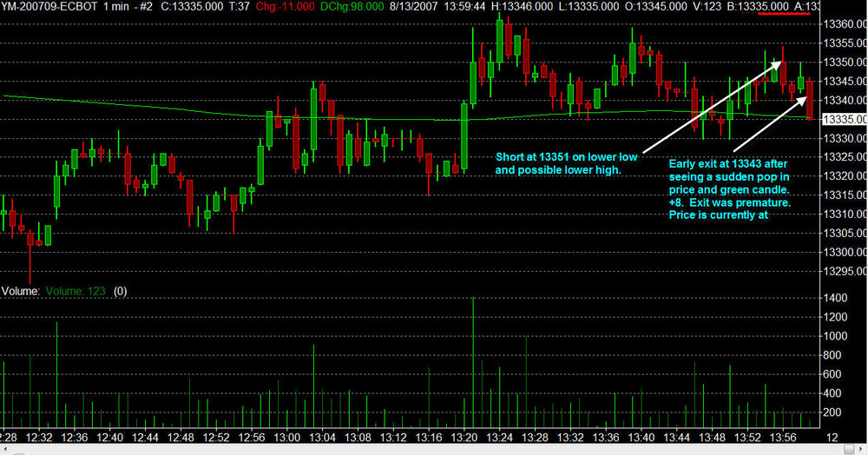
Task: Click the '#2' chart number in header
Action: click(146, 7)
